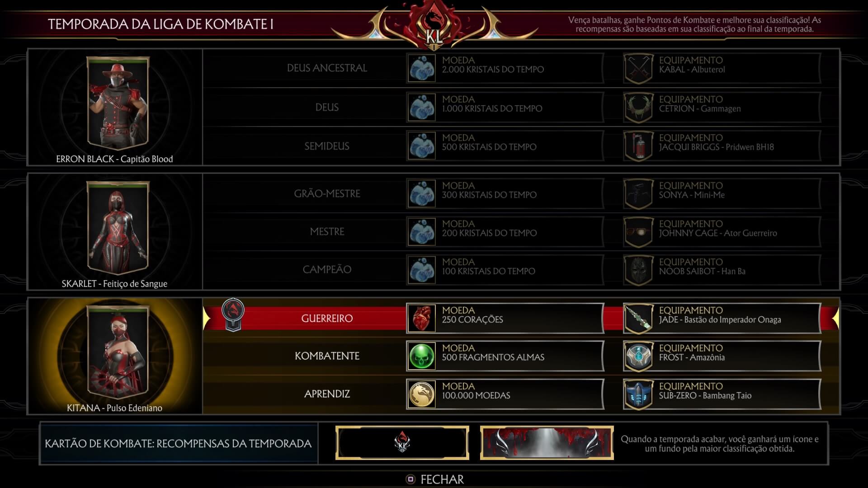
Task: Click the 2.000 Kristais do Tempo icon
Action: coord(421,68)
